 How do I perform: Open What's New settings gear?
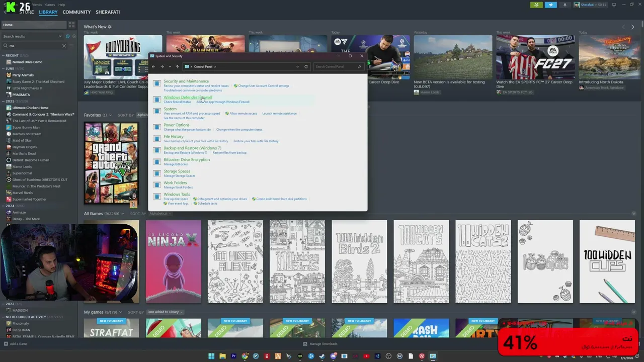[x=110, y=27]
